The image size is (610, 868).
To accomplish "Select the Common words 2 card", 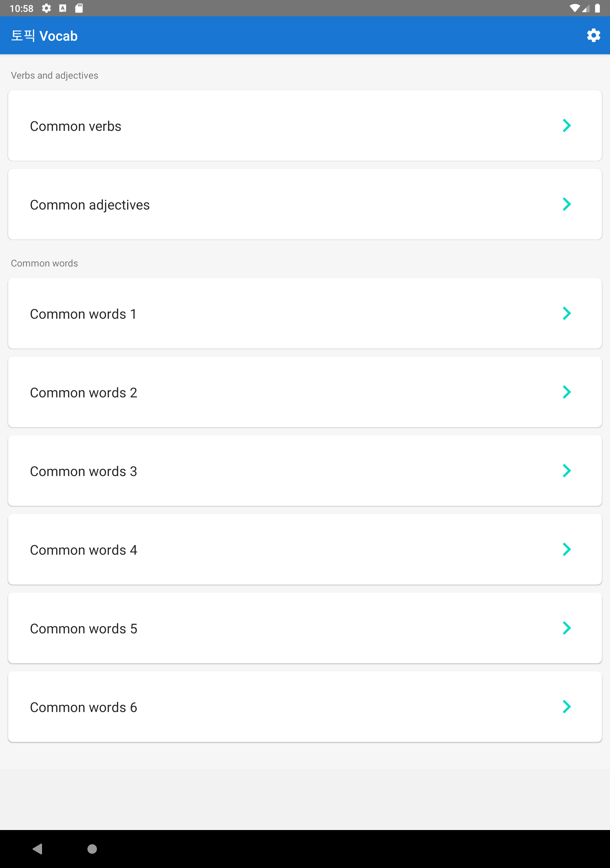I will pos(83,393).
